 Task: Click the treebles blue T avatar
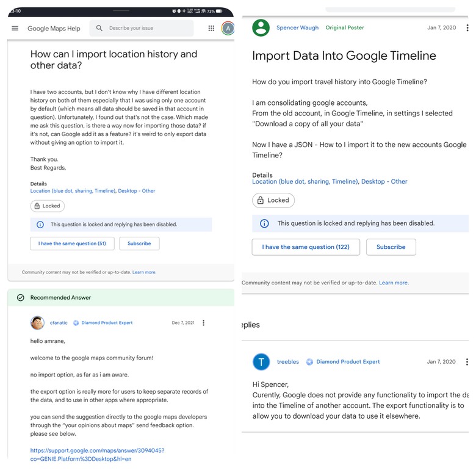tap(261, 362)
